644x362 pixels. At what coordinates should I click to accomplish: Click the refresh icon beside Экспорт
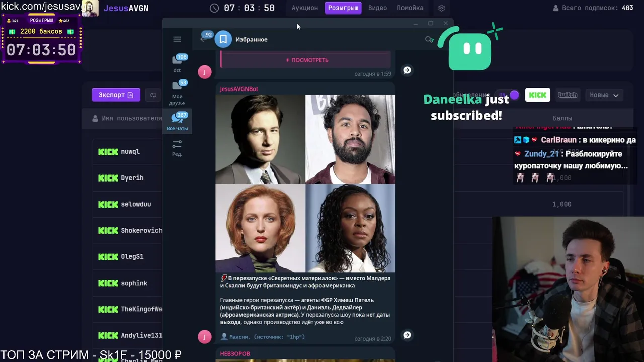(x=153, y=95)
